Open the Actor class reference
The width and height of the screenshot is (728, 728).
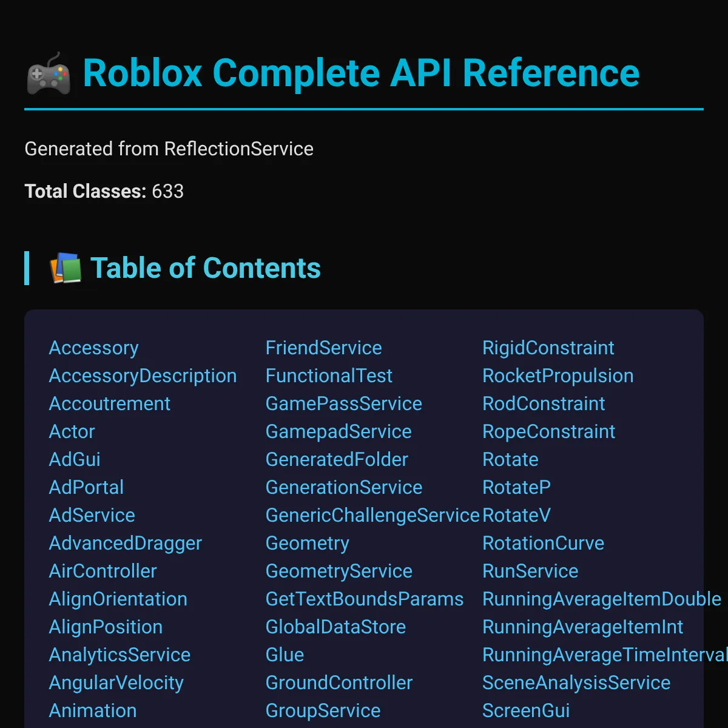coord(72,432)
